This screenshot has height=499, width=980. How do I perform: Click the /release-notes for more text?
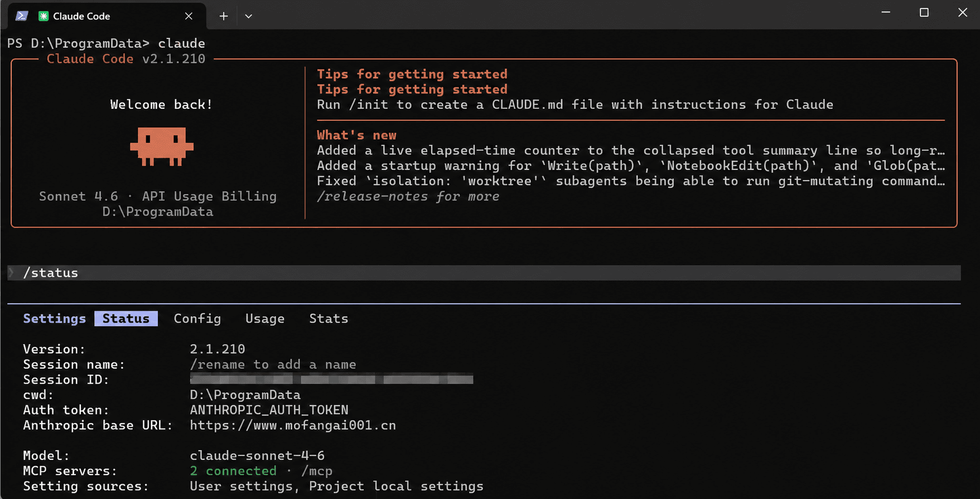click(408, 196)
